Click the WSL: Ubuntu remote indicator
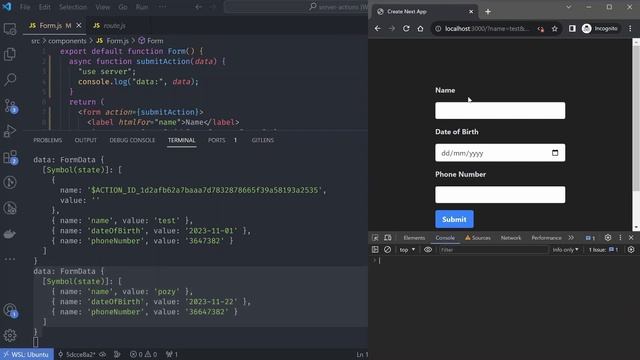The height and width of the screenshot is (360, 640). tap(27, 354)
